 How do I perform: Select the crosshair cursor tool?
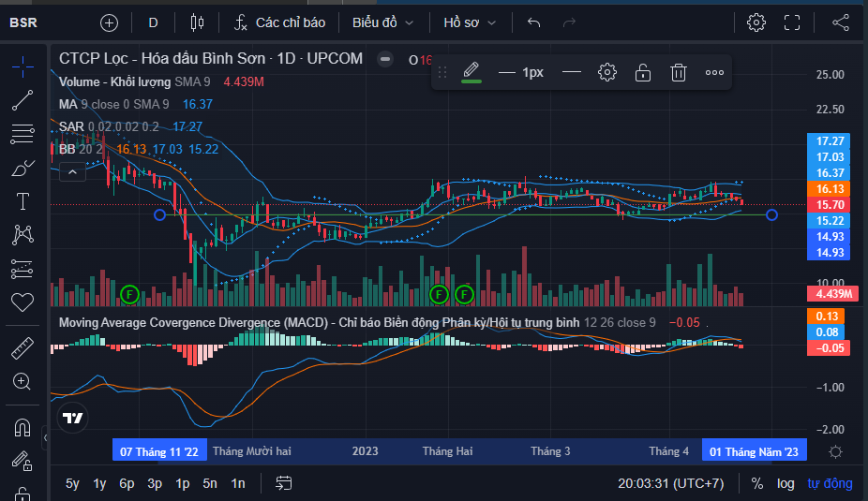point(22,66)
